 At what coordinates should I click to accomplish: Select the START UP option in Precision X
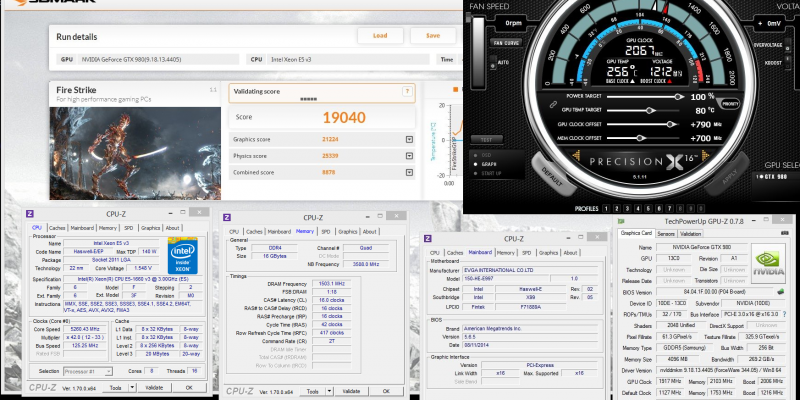click(488, 173)
